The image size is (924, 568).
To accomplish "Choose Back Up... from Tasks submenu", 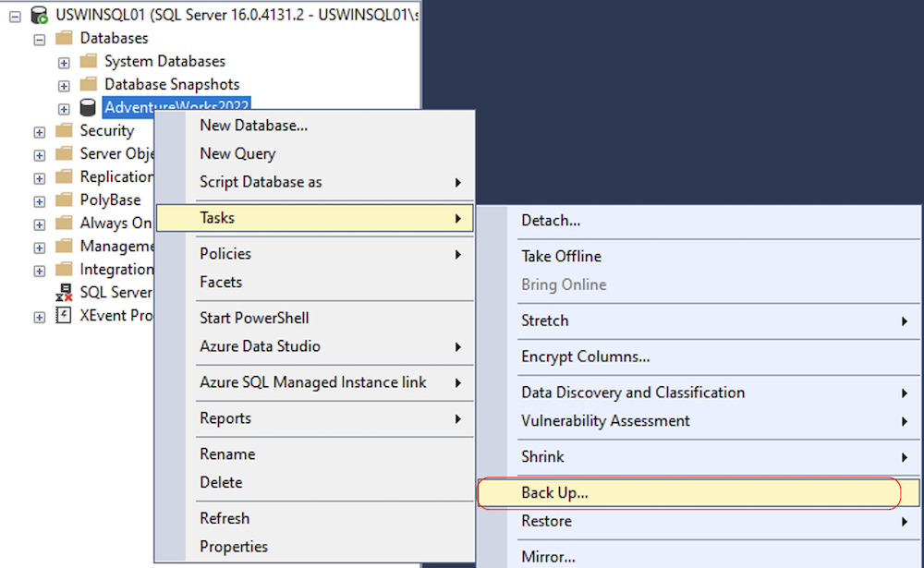I will (554, 493).
